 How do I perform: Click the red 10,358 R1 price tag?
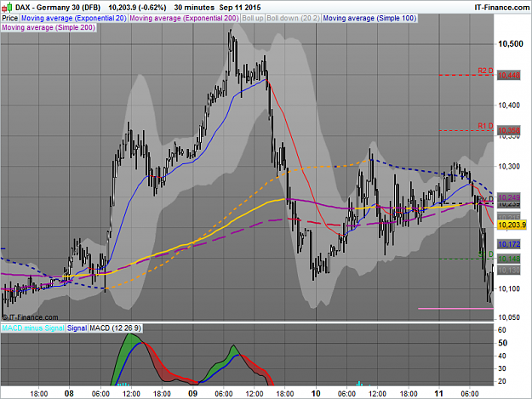[x=508, y=130]
